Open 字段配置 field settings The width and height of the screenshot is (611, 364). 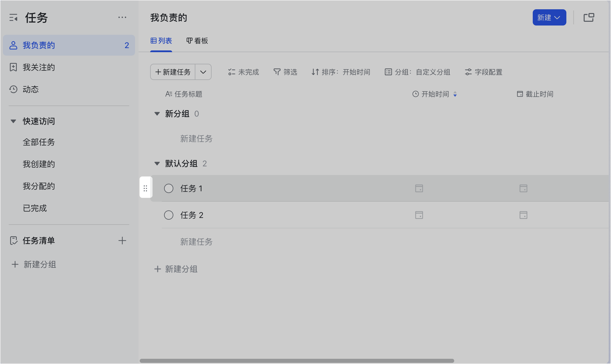pos(483,72)
